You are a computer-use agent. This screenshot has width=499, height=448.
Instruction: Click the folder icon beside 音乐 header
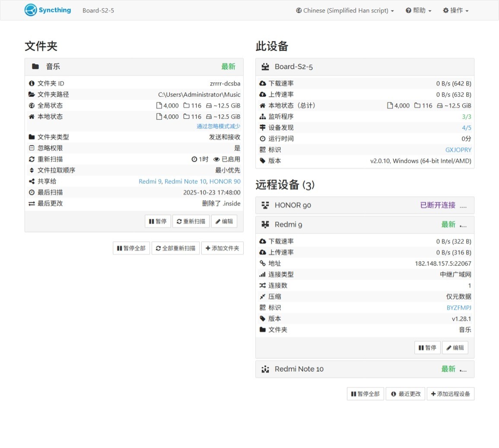point(35,66)
